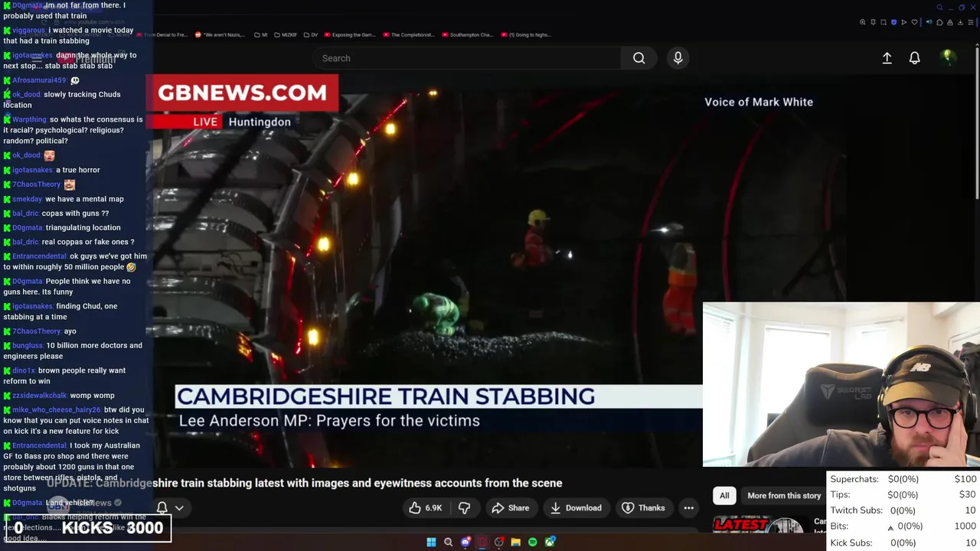980x551 pixels.
Task: Click the 'Kick Subs:' goal label
Action: point(851,543)
